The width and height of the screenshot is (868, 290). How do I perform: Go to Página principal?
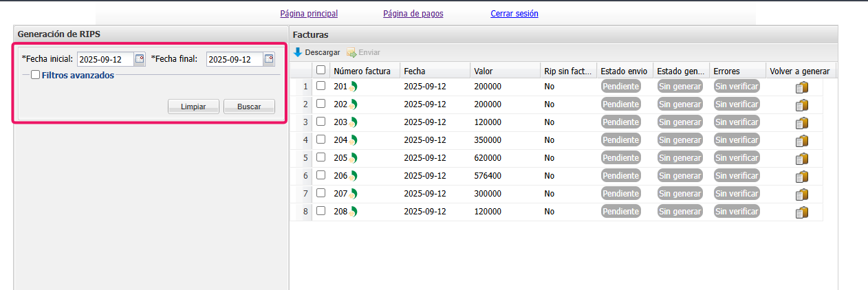[x=309, y=14]
